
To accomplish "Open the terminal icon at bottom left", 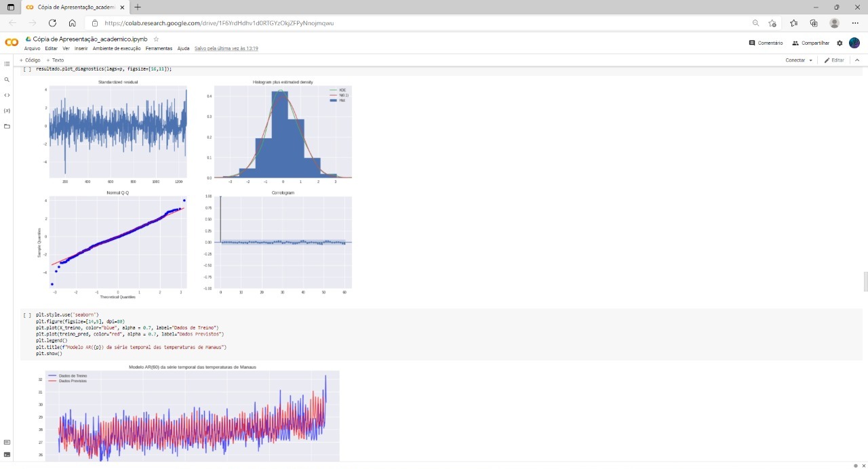I will tap(7, 454).
